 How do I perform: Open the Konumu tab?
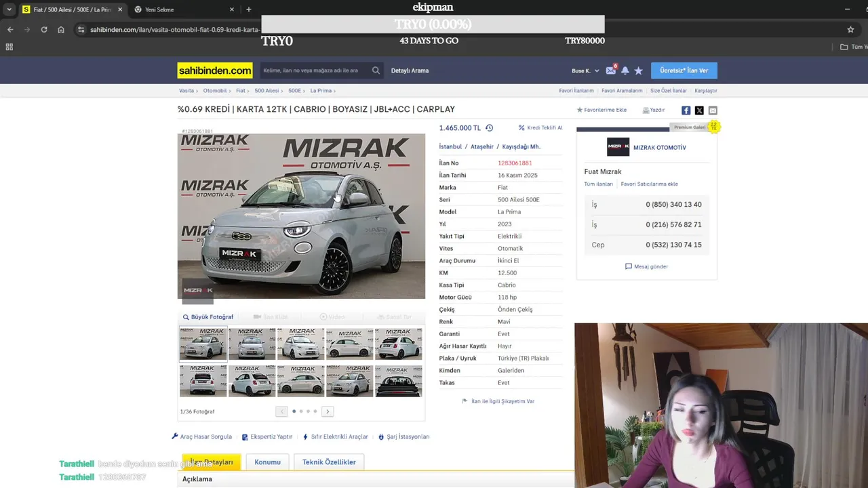[x=267, y=462]
